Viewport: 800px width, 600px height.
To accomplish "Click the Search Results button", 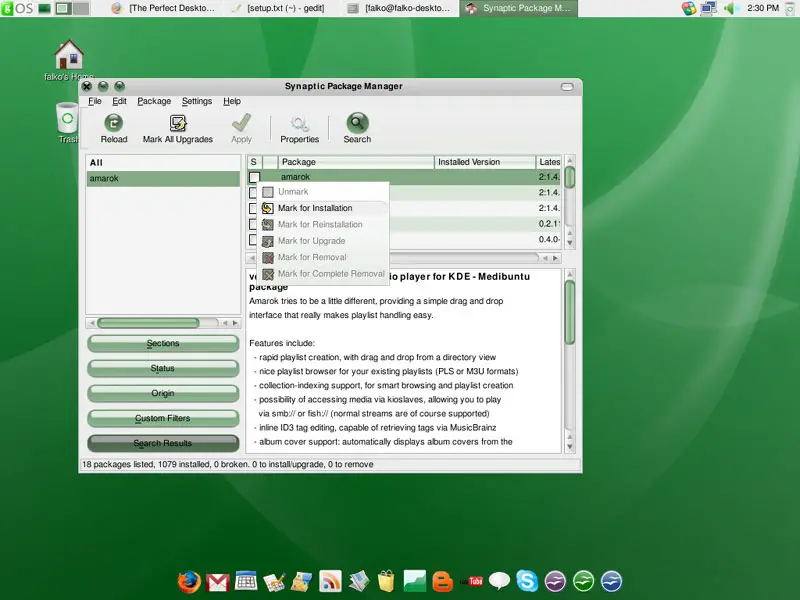I will (x=163, y=443).
